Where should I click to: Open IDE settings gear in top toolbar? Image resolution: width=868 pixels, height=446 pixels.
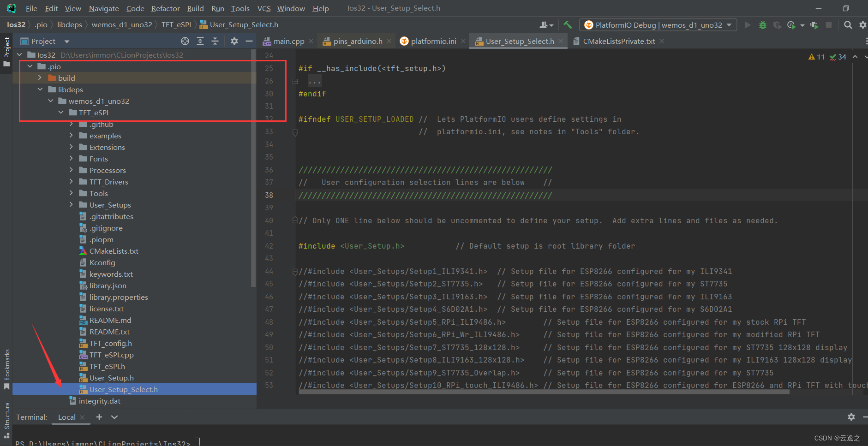pos(862,25)
